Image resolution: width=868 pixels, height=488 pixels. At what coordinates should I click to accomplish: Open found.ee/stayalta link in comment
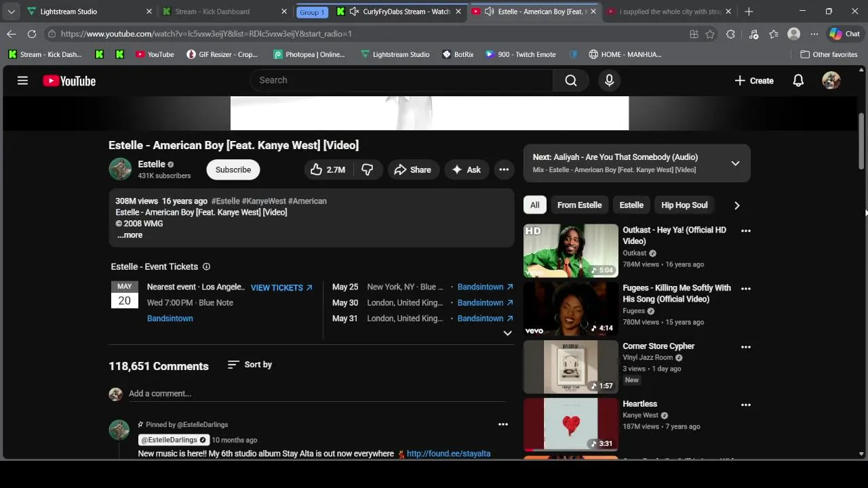(448, 454)
